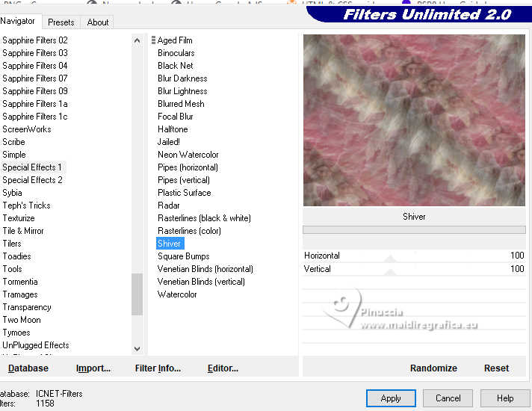Open the About tab
532x411 pixels.
(98, 22)
